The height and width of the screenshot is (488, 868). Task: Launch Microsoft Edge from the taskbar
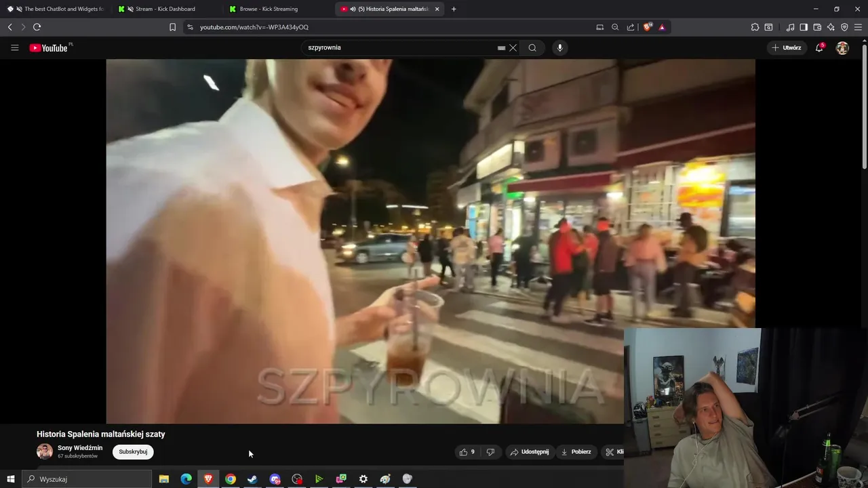point(186,479)
